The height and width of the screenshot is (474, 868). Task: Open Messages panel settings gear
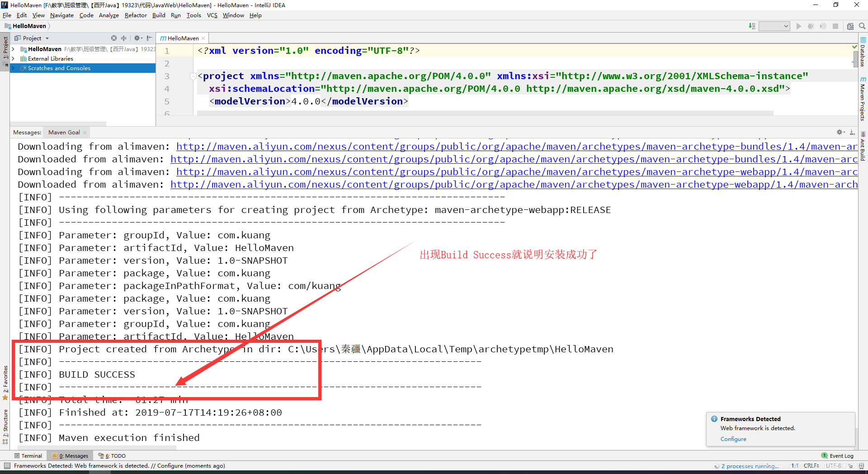coord(840,133)
